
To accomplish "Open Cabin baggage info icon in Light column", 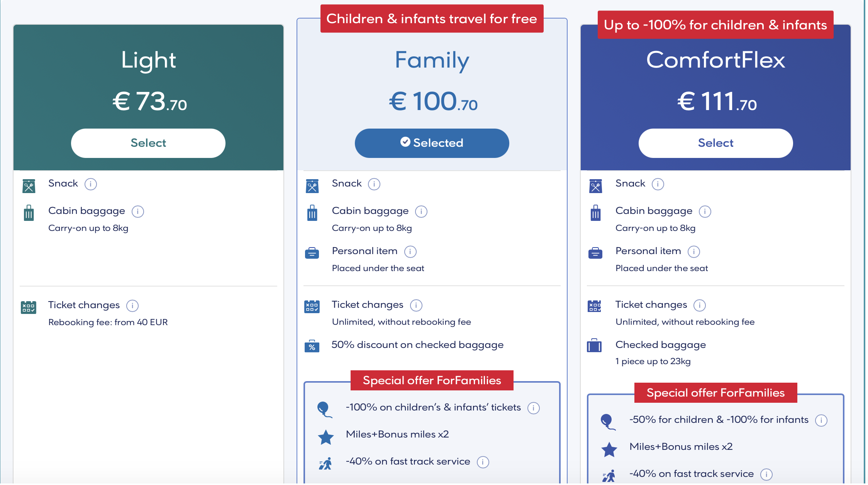I will click(138, 212).
